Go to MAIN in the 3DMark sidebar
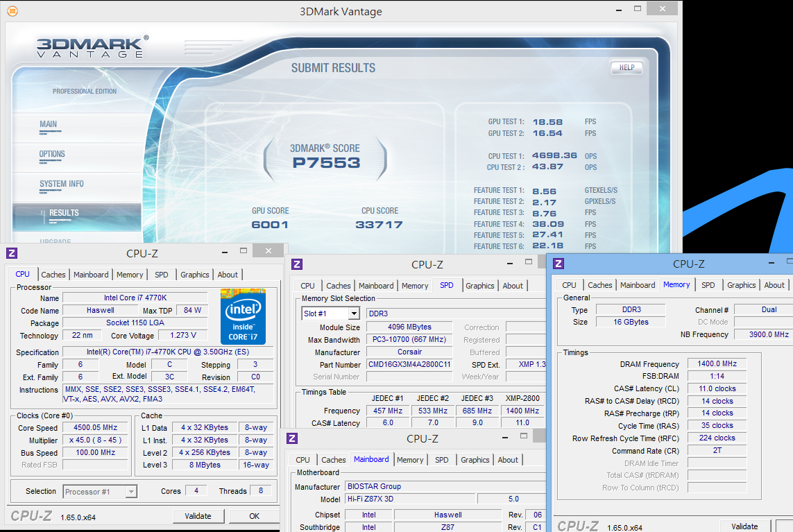This screenshot has height=532, width=793. [x=49, y=125]
